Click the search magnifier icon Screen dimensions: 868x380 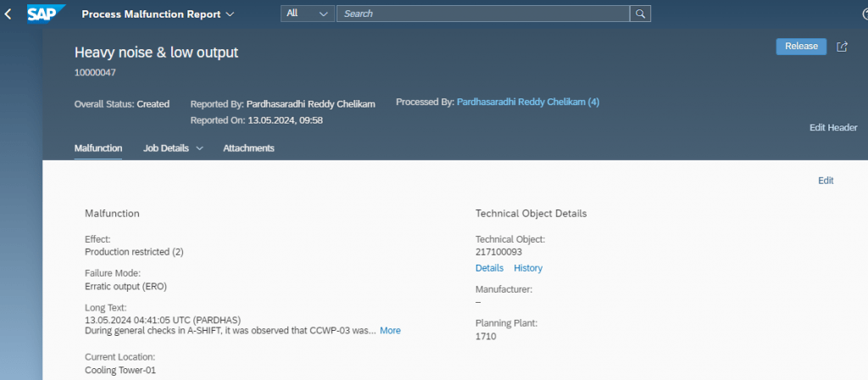[641, 14]
